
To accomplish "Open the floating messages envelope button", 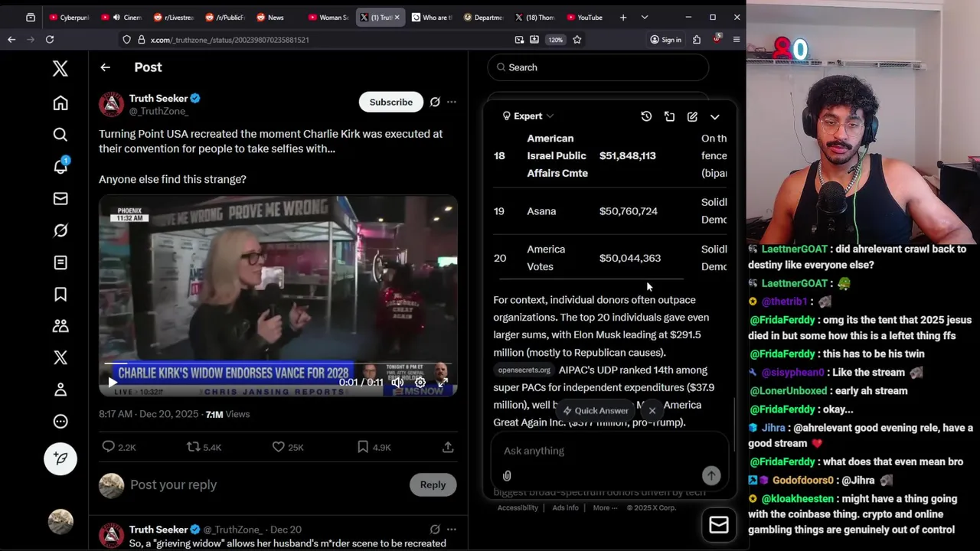I will pos(719,524).
